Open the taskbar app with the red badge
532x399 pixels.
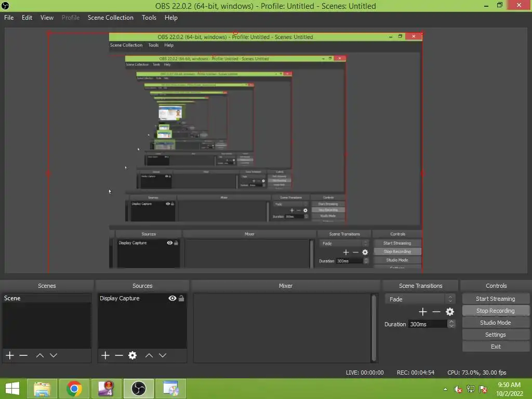(x=106, y=389)
